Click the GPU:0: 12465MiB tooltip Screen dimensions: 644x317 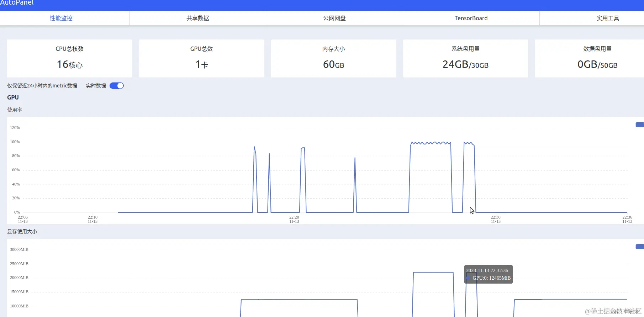pos(489,274)
